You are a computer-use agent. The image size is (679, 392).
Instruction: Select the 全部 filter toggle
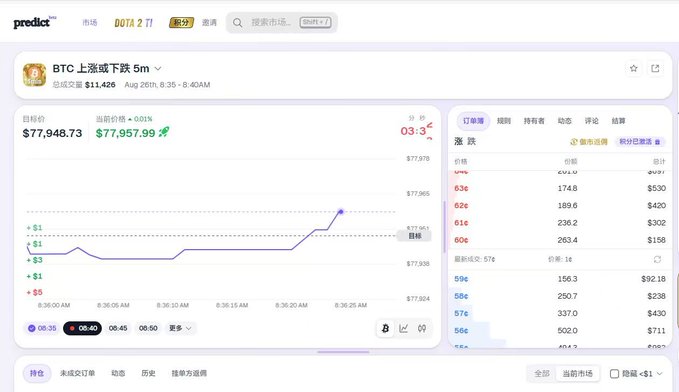point(542,373)
